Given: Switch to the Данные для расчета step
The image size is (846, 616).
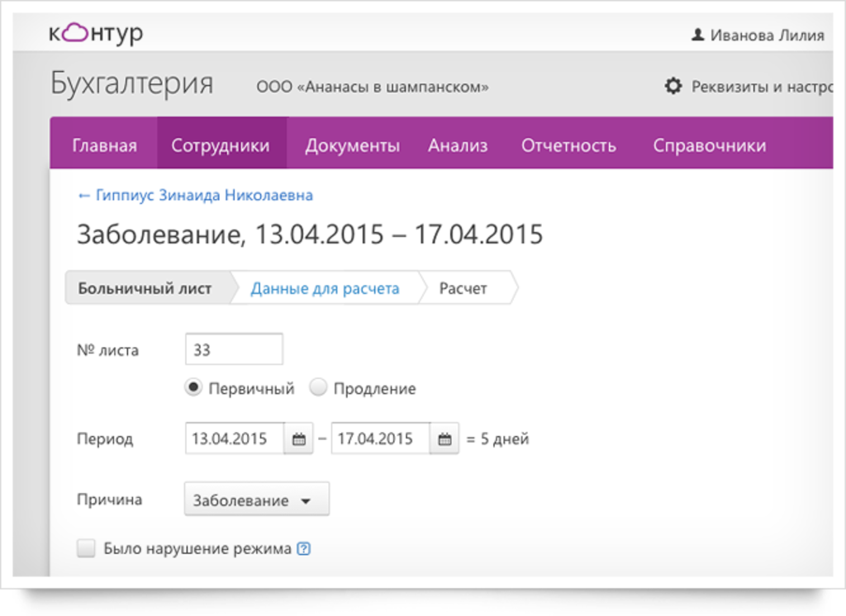Looking at the screenshot, I should [x=325, y=289].
